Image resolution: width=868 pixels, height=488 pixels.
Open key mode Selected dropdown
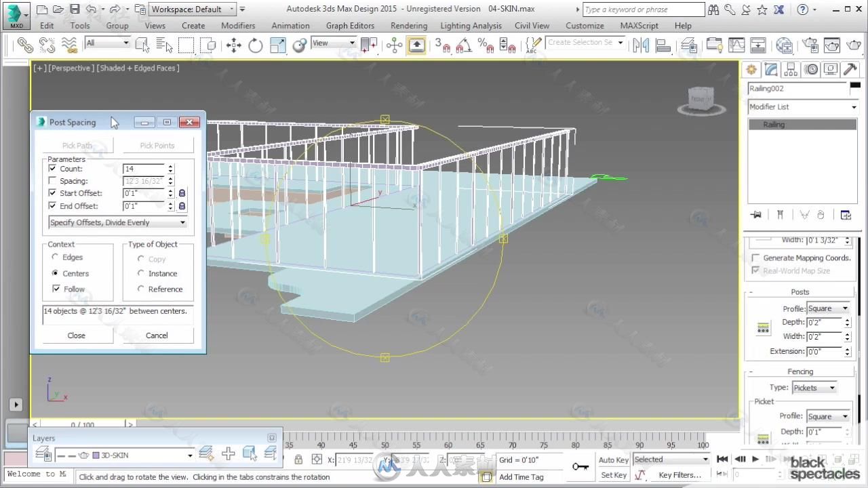click(671, 460)
